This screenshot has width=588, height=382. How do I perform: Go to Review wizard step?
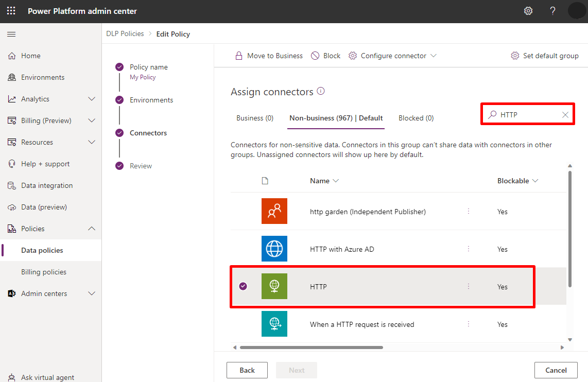[x=141, y=166]
